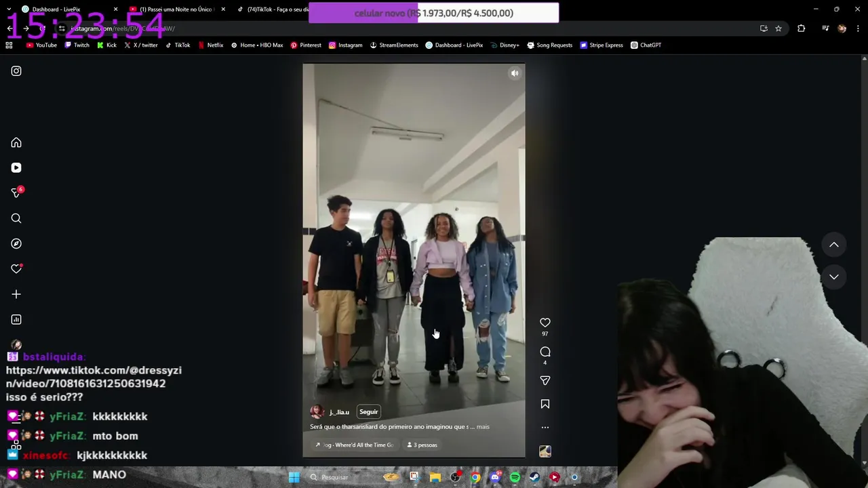Viewport: 868px width, 488px height.
Task: Toggle the reel's sound with the speaker icon
Action: click(x=515, y=73)
